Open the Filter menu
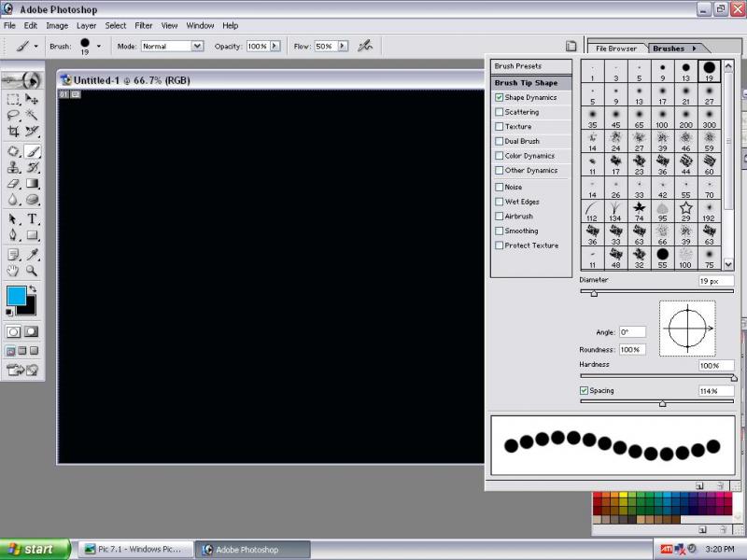 (144, 25)
